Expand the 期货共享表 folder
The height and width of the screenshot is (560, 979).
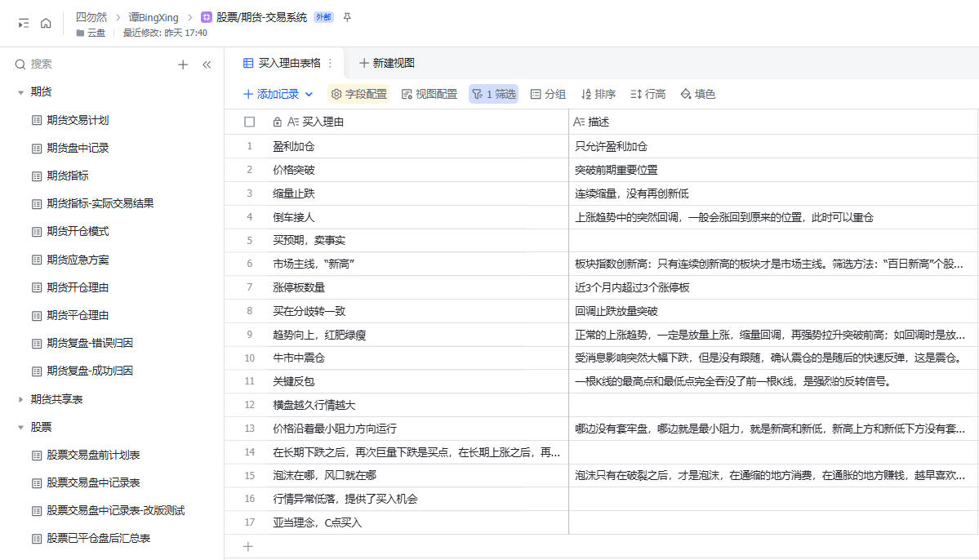click(20, 399)
